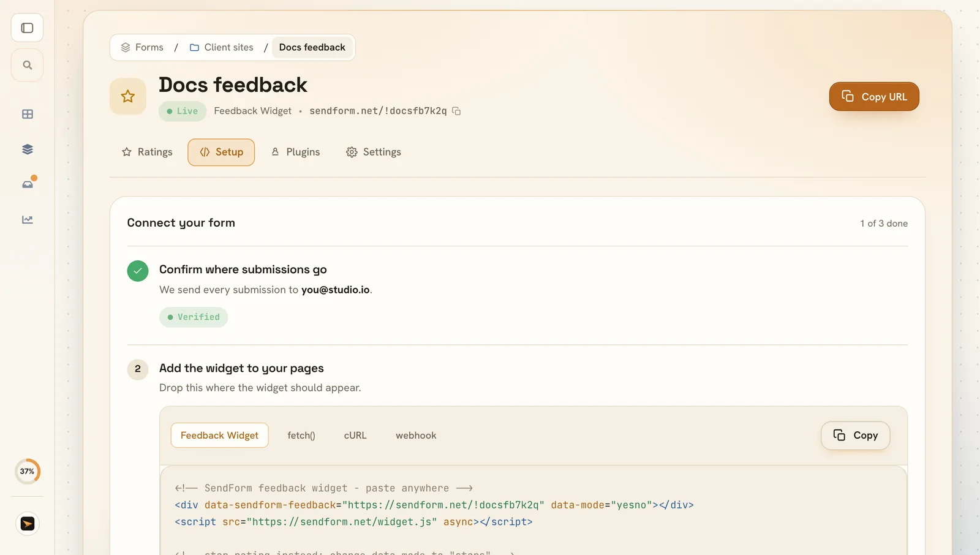980x555 pixels.
Task: Switch code snippet to fetch()
Action: pyautogui.click(x=301, y=436)
